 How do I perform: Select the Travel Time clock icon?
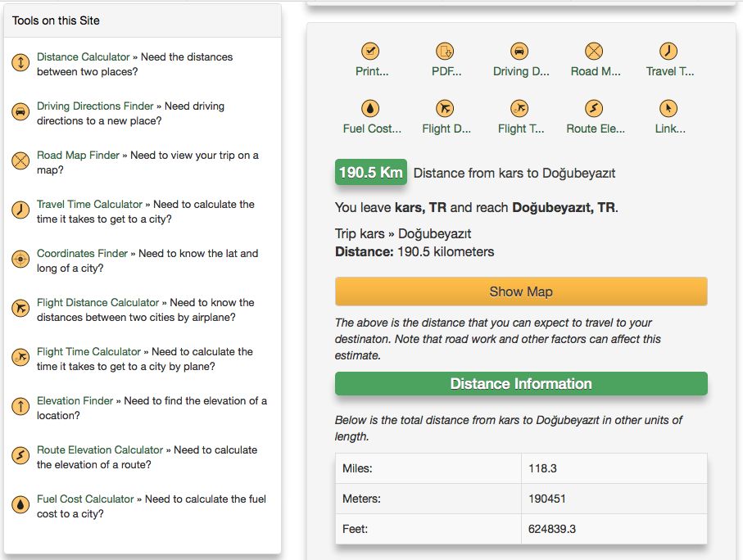coord(668,50)
